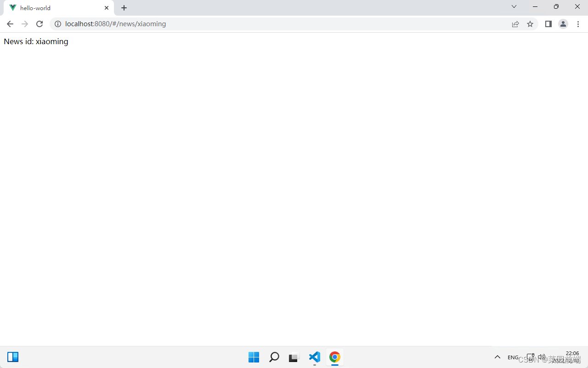Go forward to the next page

pyautogui.click(x=25, y=24)
